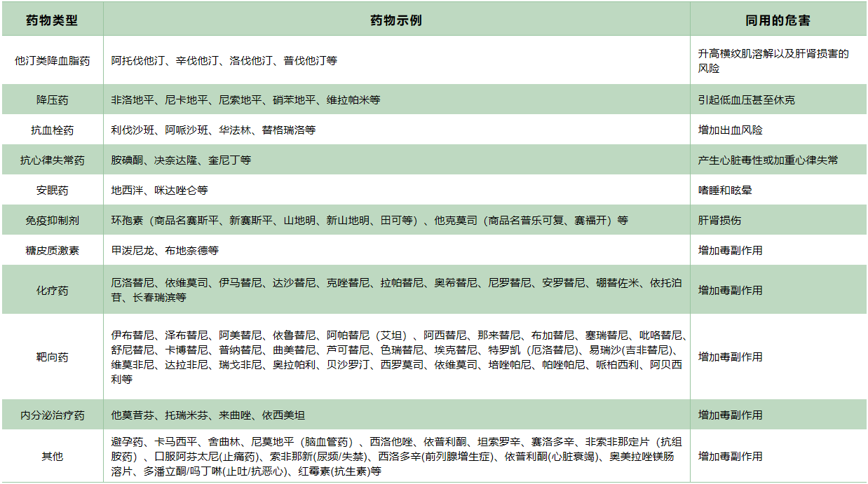
Task: Select the 化疗药 row label
Action: (x=52, y=291)
